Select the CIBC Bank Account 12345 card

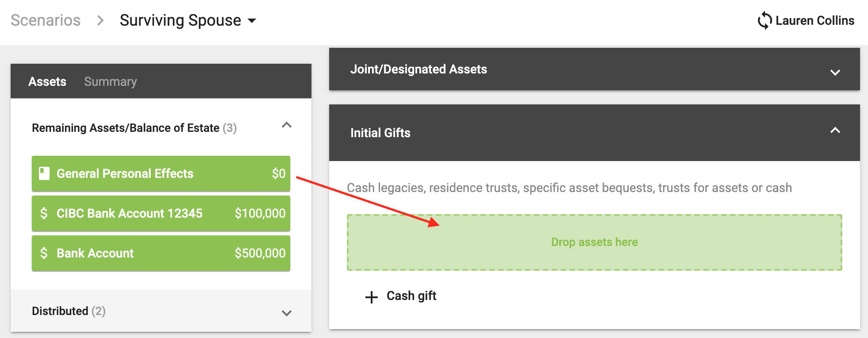tap(161, 213)
